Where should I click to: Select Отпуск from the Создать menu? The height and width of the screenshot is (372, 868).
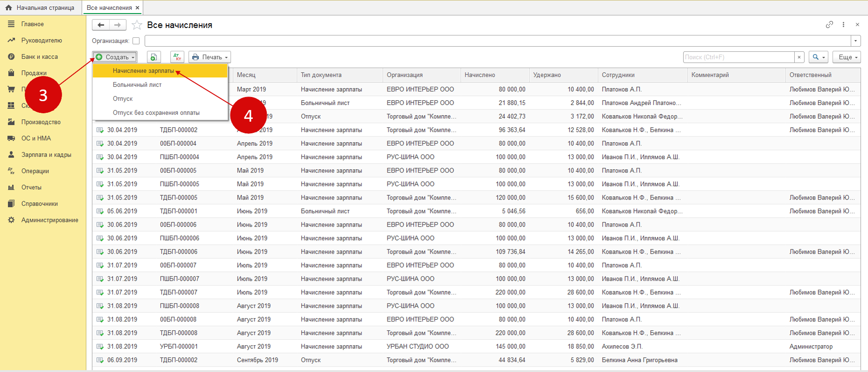pyautogui.click(x=160, y=99)
